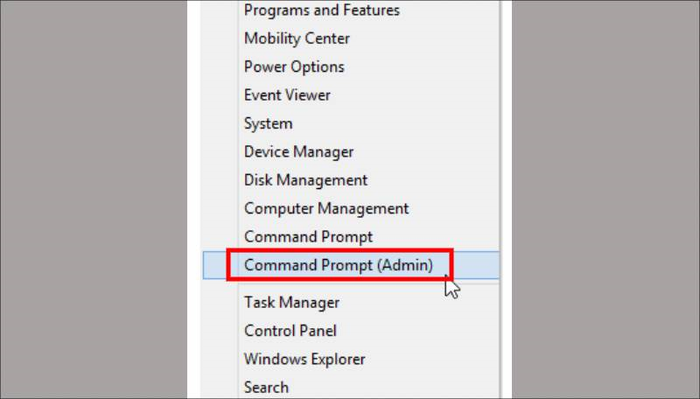Launch Mobility Center
This screenshot has width=700, height=399.
[296, 38]
